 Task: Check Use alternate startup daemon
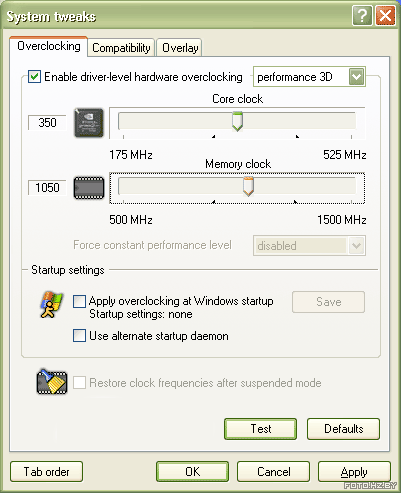click(79, 336)
